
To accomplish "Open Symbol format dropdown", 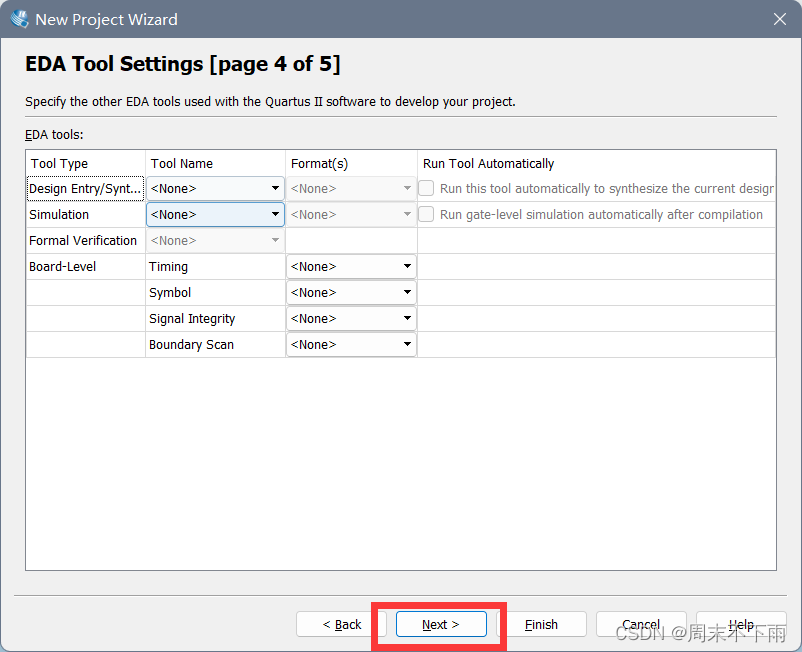I will point(351,293).
